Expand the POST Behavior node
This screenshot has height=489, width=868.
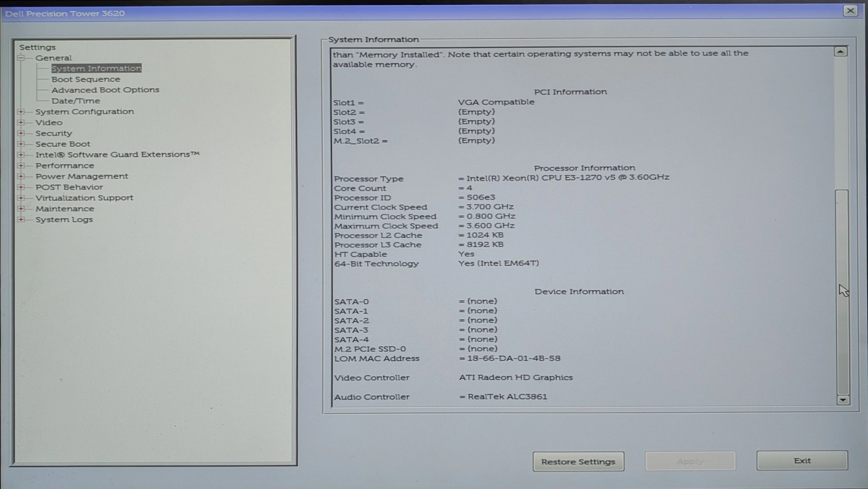[21, 187]
